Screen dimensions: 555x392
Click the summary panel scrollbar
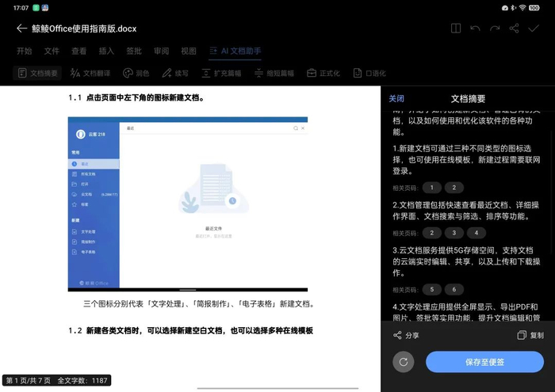click(x=553, y=192)
